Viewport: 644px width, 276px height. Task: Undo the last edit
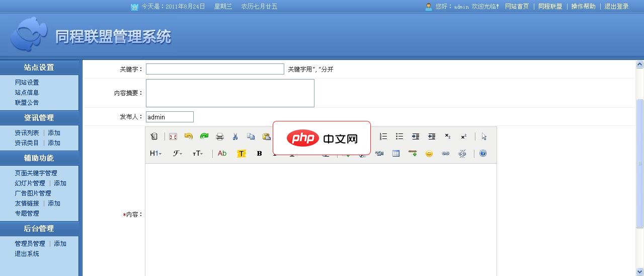[x=189, y=136]
